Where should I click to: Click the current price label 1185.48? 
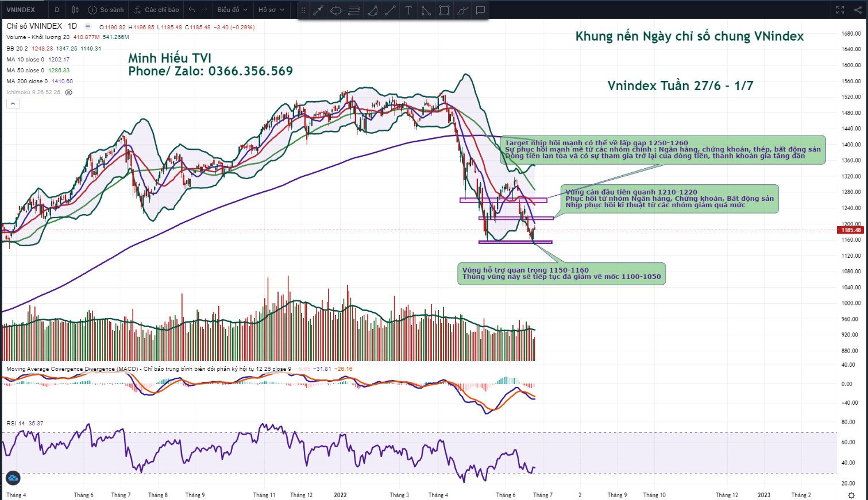[851, 230]
